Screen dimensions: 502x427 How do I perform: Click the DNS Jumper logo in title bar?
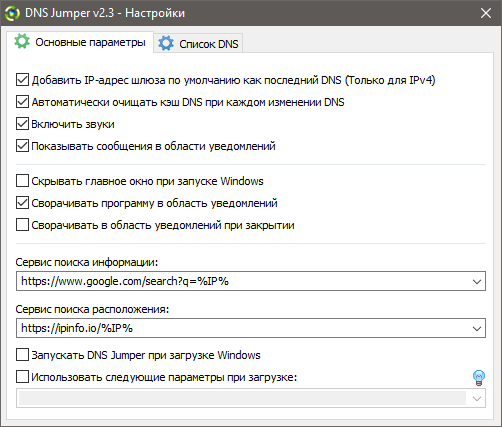pos(12,13)
